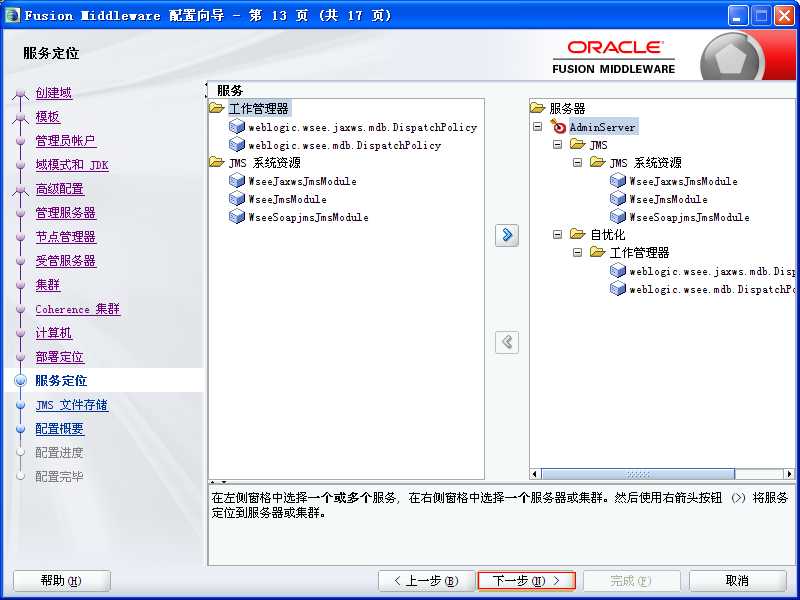Jump to the 高级配置 step
800x600 pixels.
(x=60, y=189)
